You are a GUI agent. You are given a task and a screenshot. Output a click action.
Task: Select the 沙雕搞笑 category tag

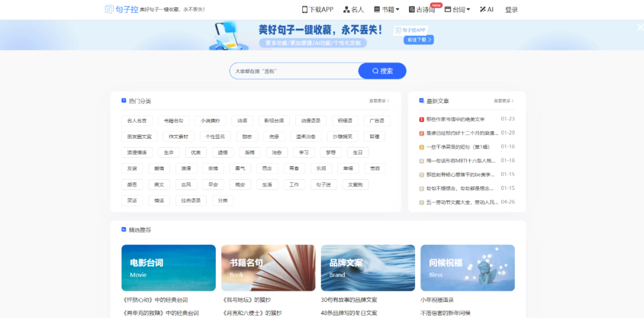point(342,136)
